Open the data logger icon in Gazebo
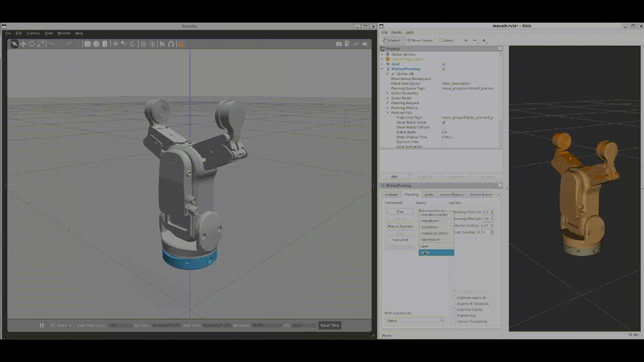Screen dimensions: 644x362 [347, 44]
